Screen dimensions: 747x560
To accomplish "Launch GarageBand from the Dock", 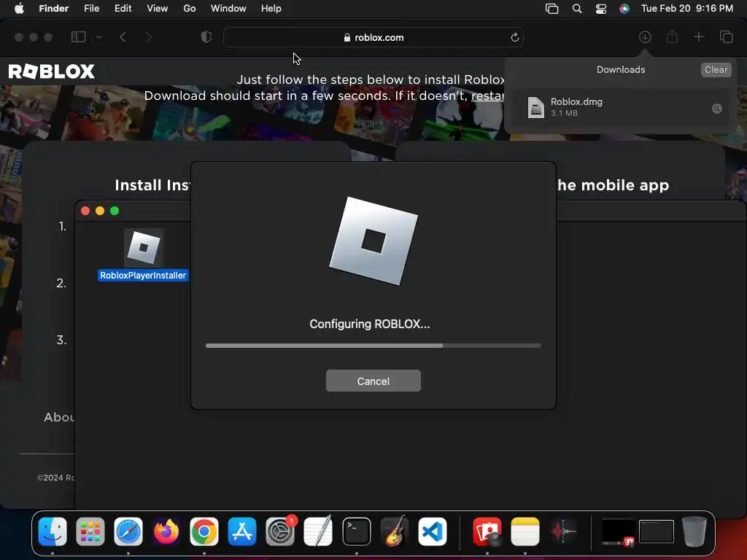I will click(x=395, y=532).
